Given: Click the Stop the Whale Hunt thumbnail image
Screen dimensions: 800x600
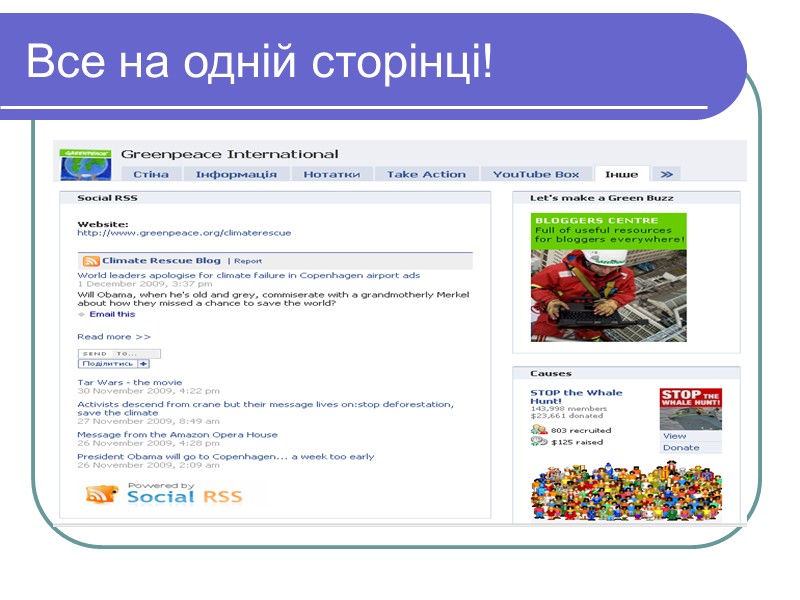Looking at the screenshot, I should click(x=691, y=409).
